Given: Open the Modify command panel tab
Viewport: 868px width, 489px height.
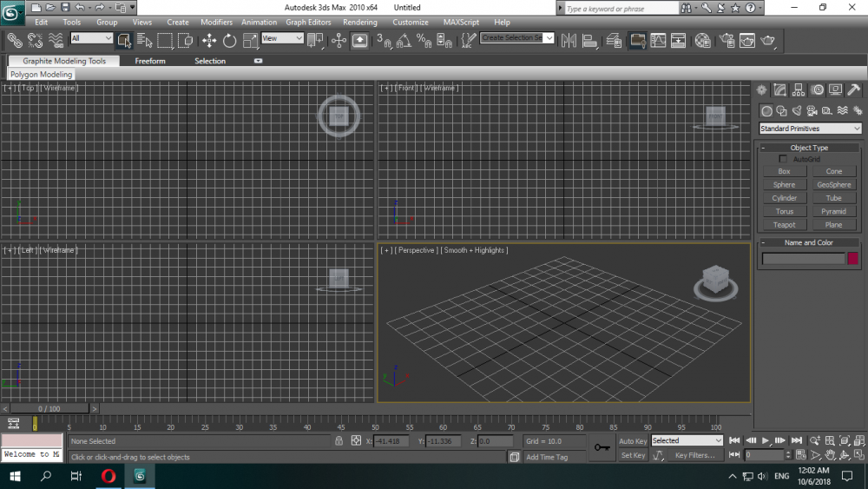Looking at the screenshot, I should coord(779,89).
